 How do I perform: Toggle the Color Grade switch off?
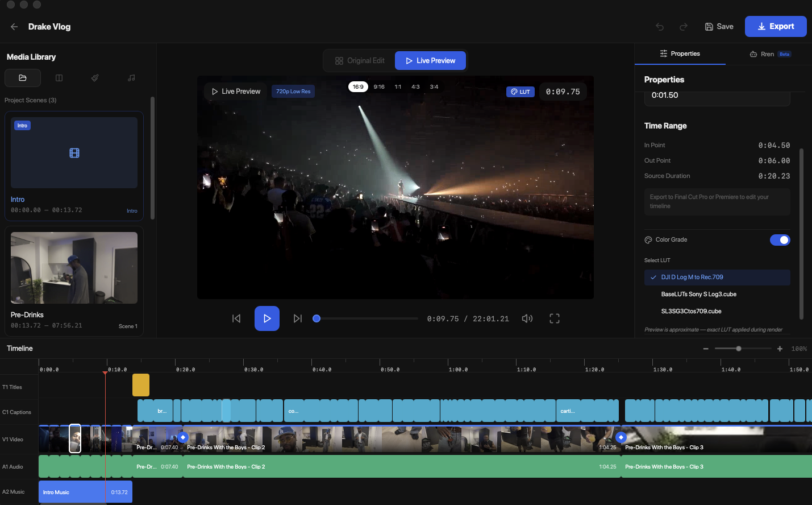point(780,240)
